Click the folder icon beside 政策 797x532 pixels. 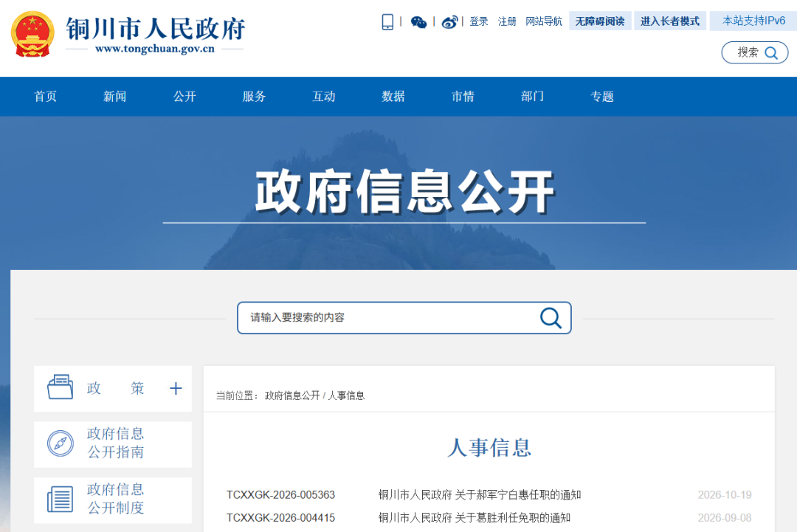tap(60, 387)
